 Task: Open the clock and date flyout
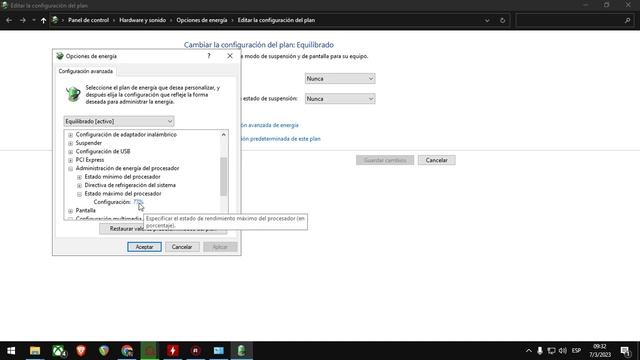tap(600, 351)
